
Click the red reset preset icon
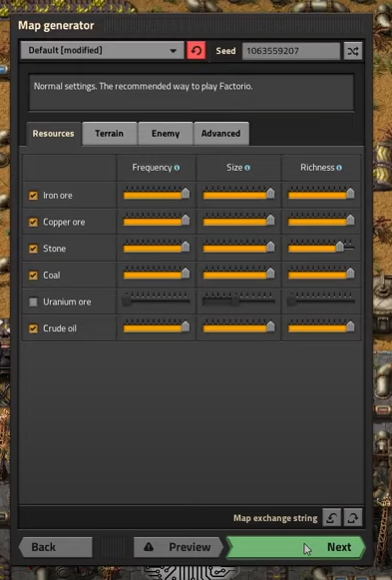[196, 50]
